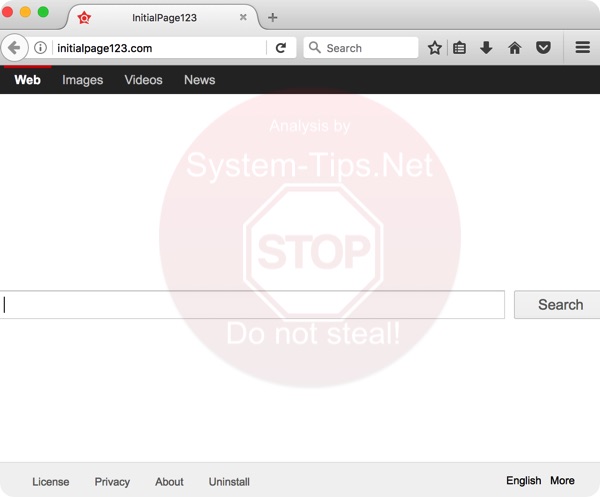Image resolution: width=600 pixels, height=497 pixels.
Task: Show bookmarks list icon
Action: click(x=460, y=48)
